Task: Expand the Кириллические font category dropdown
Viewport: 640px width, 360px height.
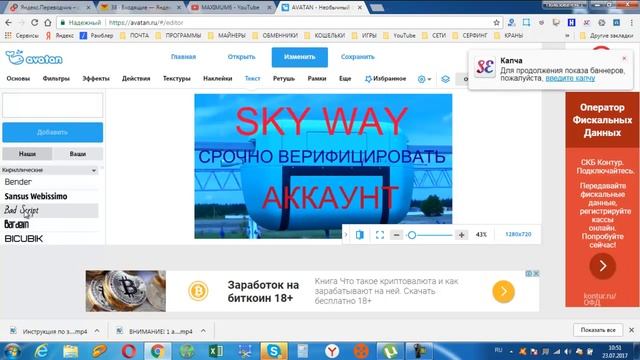Action: coord(50,170)
